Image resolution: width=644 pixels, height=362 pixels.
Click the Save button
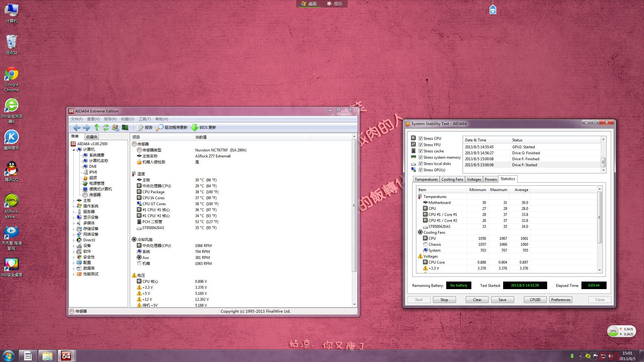tap(502, 300)
